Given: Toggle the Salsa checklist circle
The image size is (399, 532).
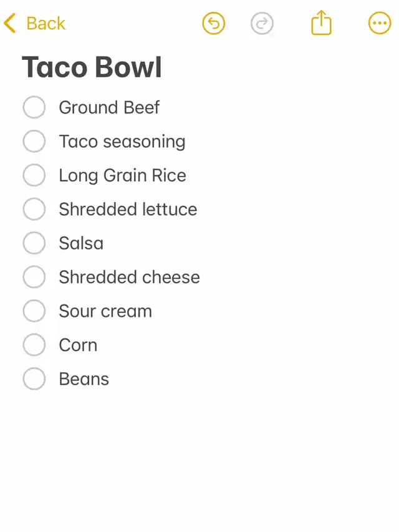Looking at the screenshot, I should 34,243.
